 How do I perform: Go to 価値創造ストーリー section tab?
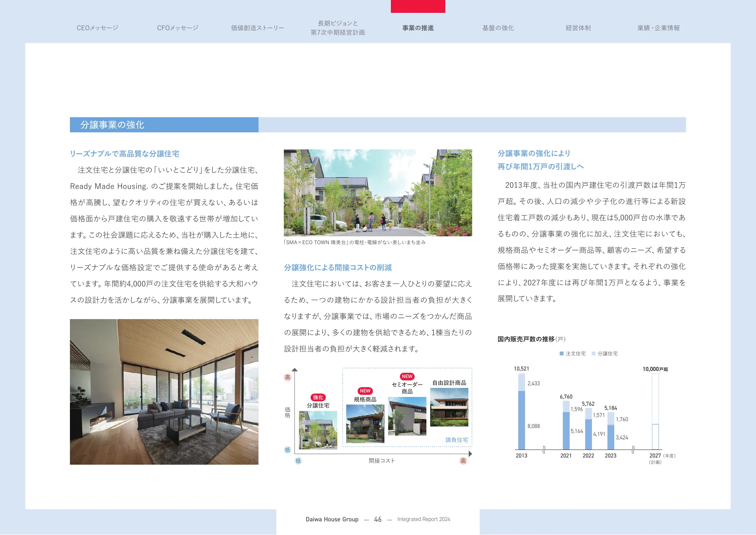click(257, 28)
